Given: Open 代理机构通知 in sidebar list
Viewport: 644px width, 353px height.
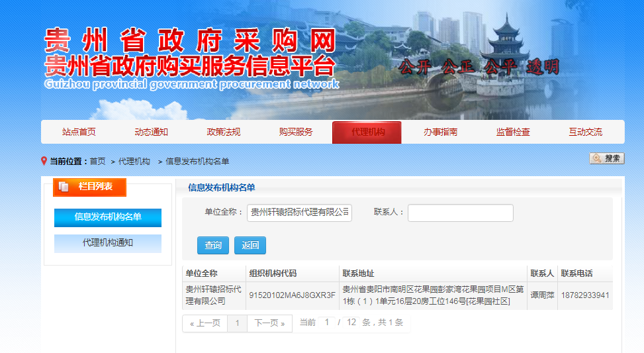Looking at the screenshot, I should tap(108, 243).
